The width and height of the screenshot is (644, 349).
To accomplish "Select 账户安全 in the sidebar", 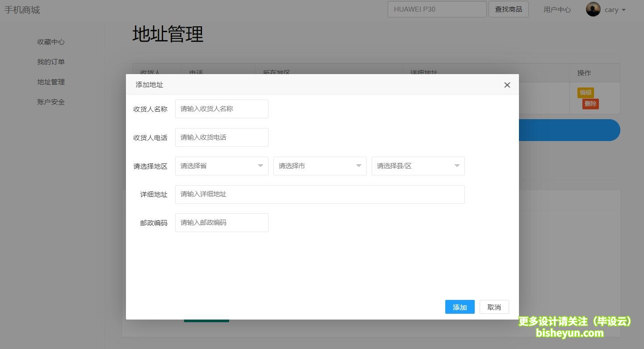I will point(51,102).
